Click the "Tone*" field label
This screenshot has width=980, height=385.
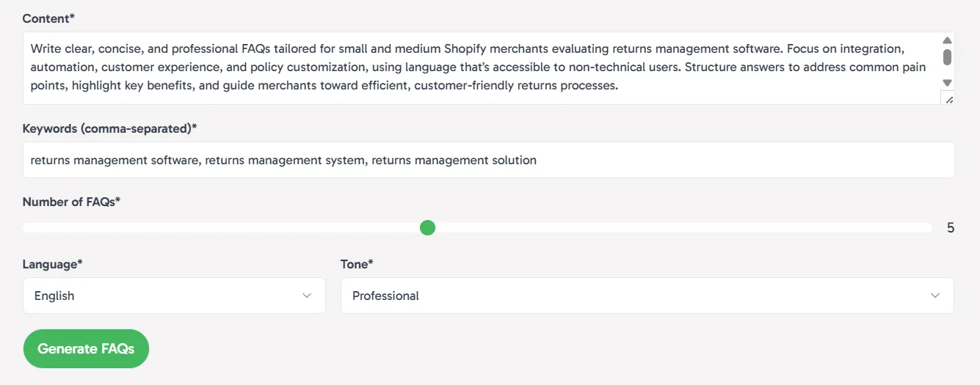(x=357, y=264)
